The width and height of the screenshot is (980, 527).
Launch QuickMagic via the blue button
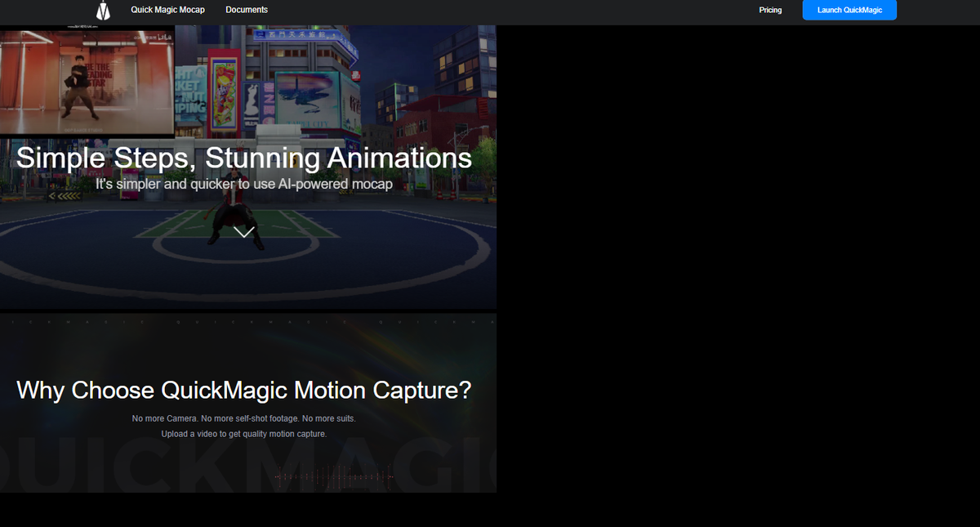click(x=849, y=10)
